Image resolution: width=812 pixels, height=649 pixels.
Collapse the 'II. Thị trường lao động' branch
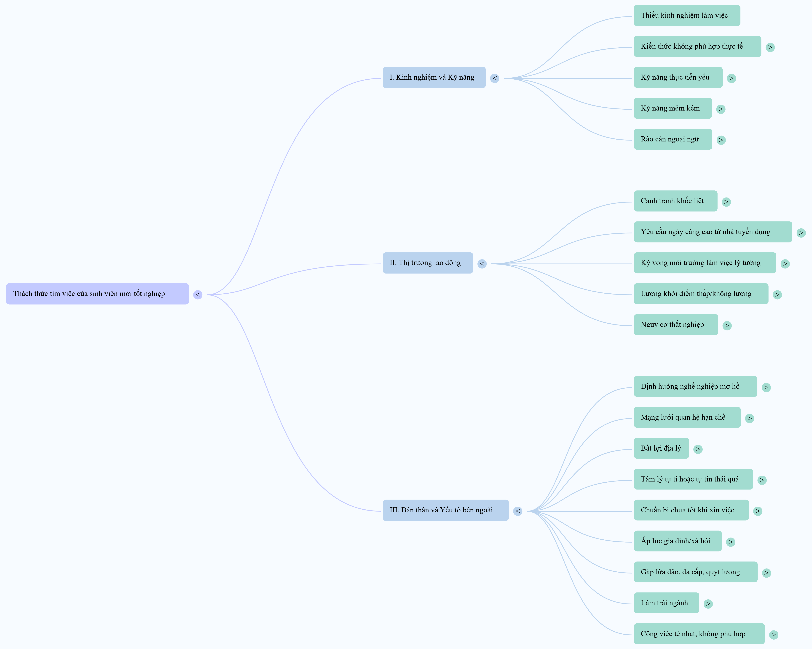(x=482, y=264)
